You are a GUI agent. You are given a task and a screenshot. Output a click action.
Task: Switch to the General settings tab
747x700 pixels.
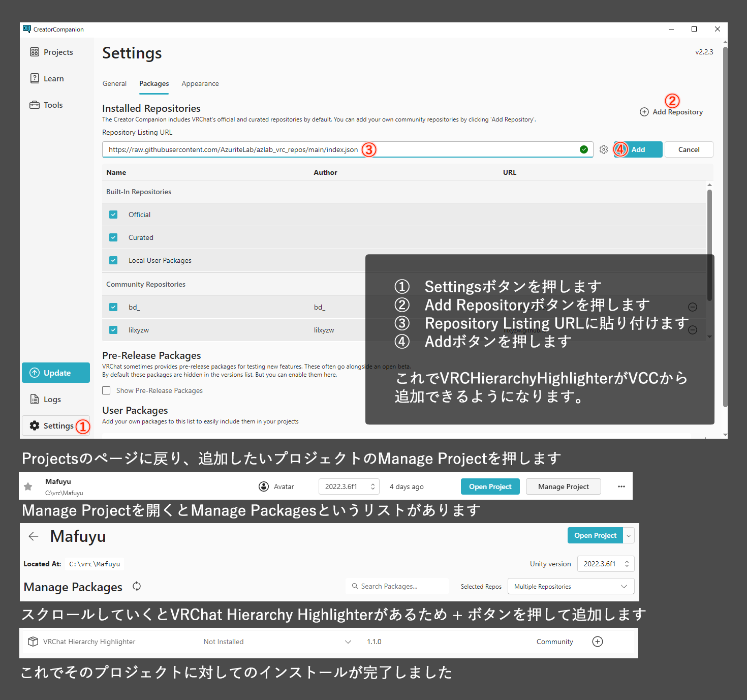click(x=114, y=83)
